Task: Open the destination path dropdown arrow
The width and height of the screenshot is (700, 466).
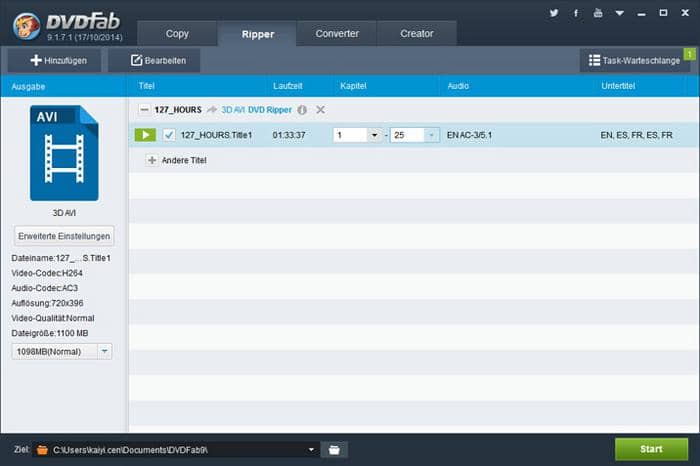Action: pos(311,449)
